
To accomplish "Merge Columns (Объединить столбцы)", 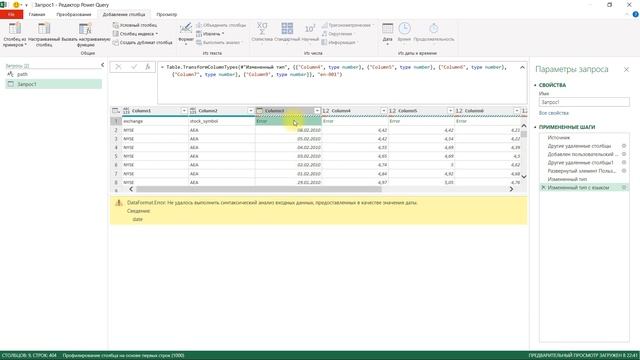I will 221,25.
